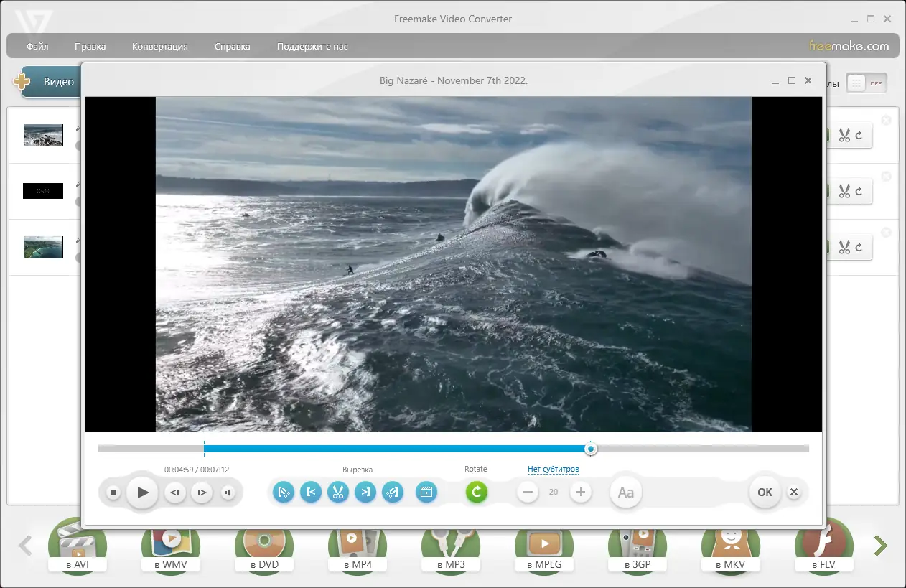
Task: Step back one frame
Action: [x=174, y=493]
